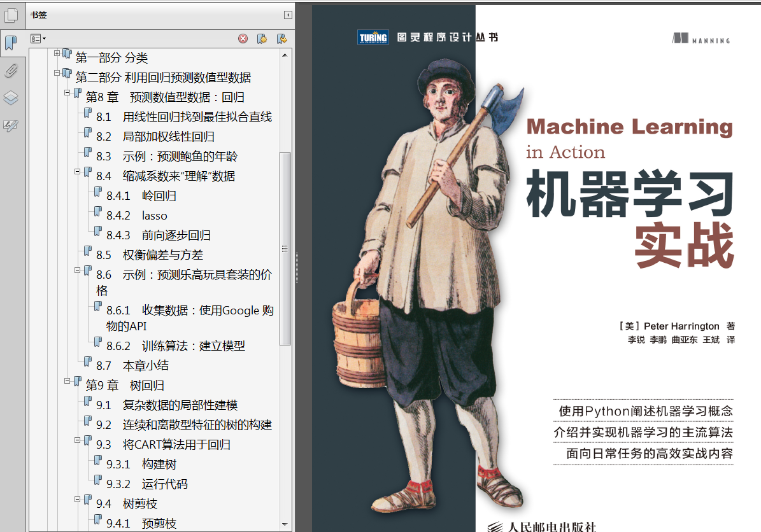Image resolution: width=761 pixels, height=532 pixels.
Task: Click bookmark icon beside 8.4.1 岭回归
Action: click(98, 192)
